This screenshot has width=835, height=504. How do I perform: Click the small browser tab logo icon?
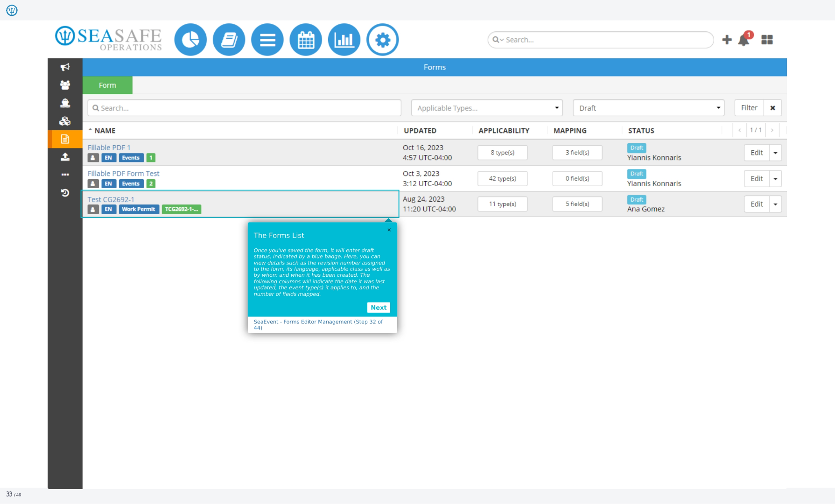[12, 10]
